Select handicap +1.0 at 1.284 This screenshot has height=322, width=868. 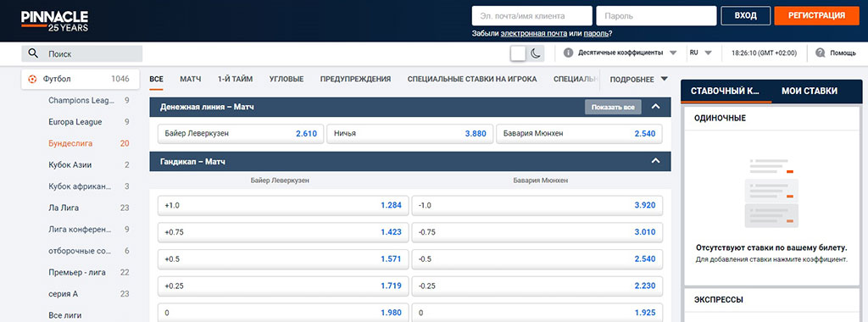click(x=283, y=205)
